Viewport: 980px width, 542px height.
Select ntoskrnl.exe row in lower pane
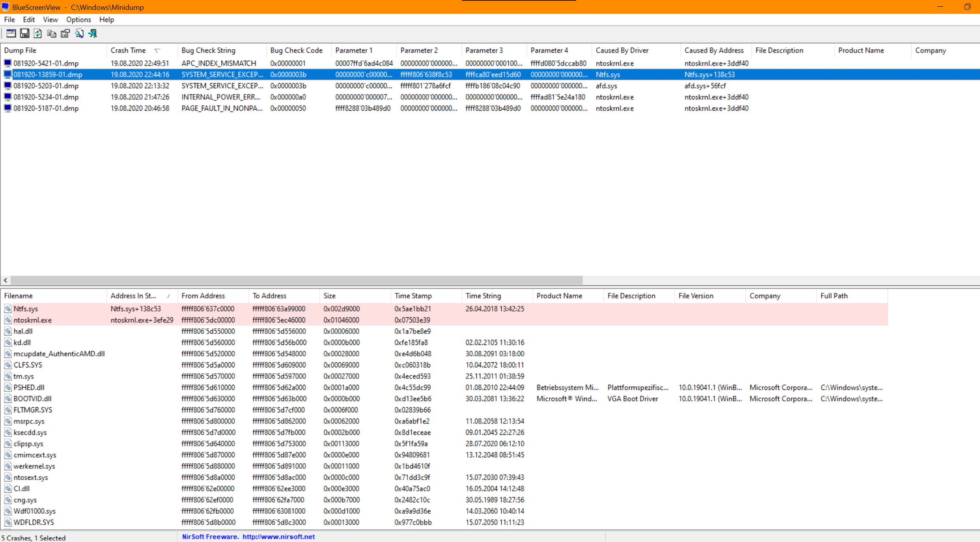(x=32, y=320)
